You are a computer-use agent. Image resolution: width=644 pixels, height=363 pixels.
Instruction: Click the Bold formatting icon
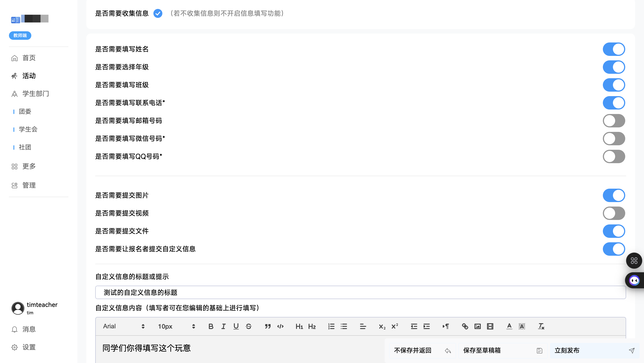coord(211,326)
